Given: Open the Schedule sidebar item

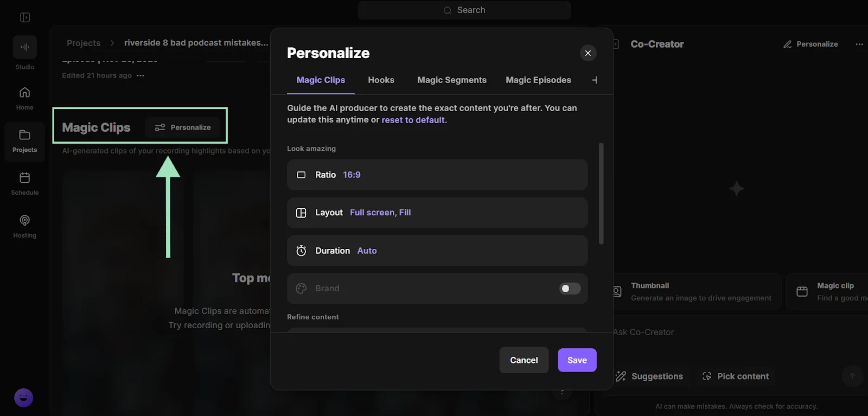Looking at the screenshot, I should point(25,184).
